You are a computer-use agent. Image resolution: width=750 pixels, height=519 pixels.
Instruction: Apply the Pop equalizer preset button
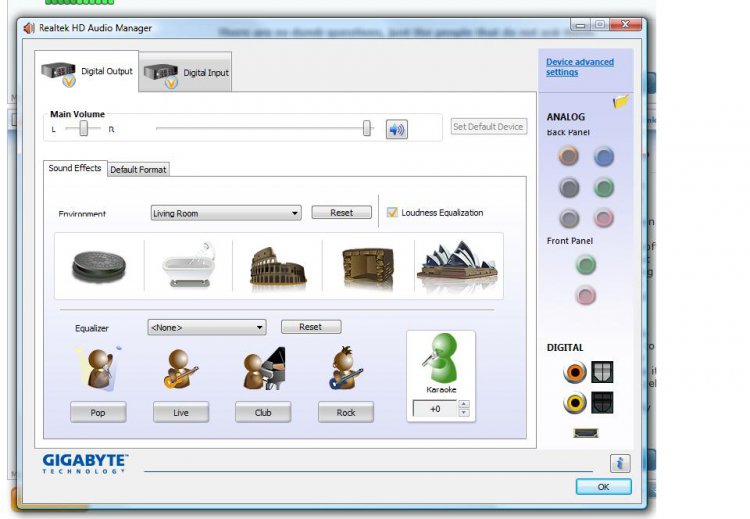point(98,412)
